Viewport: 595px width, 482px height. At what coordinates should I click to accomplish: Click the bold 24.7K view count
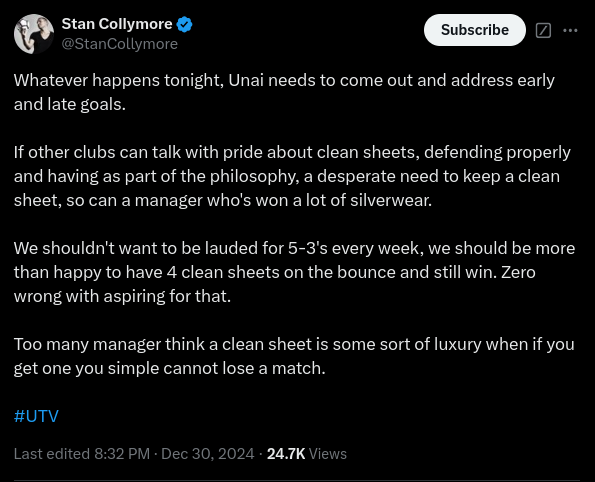click(x=286, y=454)
